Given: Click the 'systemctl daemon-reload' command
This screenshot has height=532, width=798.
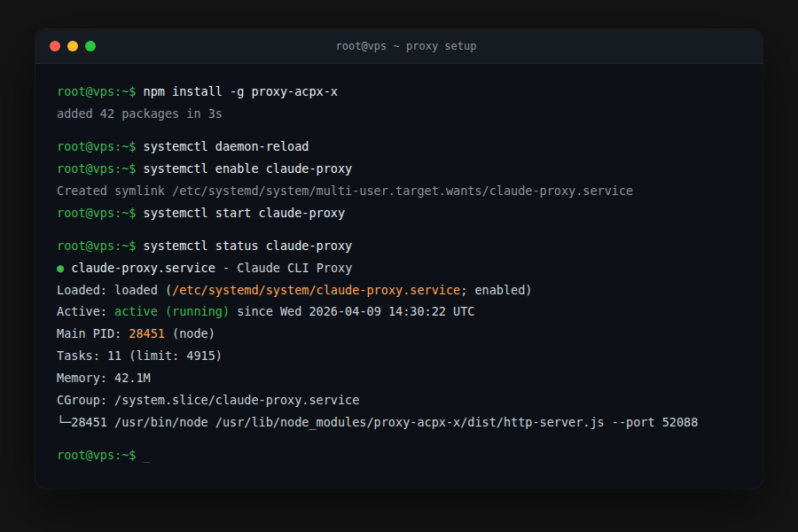Looking at the screenshot, I should tap(226, 146).
